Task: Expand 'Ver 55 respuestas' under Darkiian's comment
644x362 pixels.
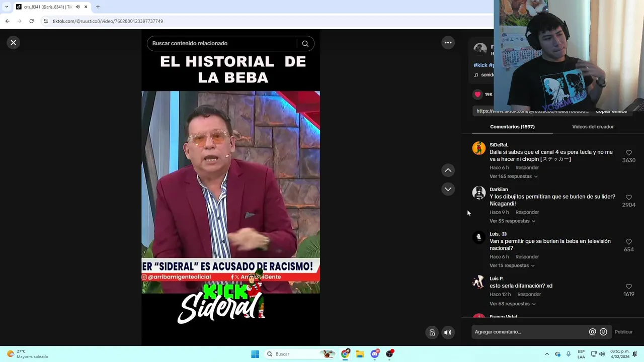Action: tap(512, 221)
